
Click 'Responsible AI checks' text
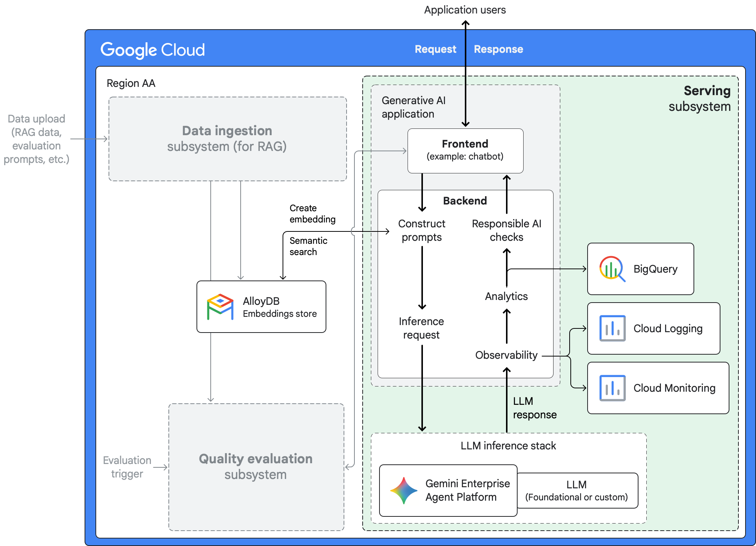tap(506, 230)
